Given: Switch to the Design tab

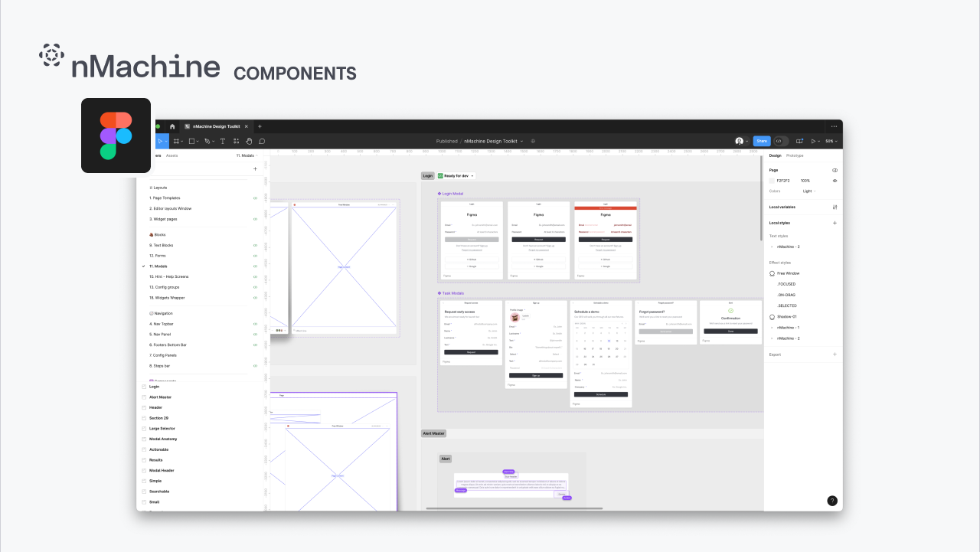Looking at the screenshot, I should pyautogui.click(x=775, y=155).
